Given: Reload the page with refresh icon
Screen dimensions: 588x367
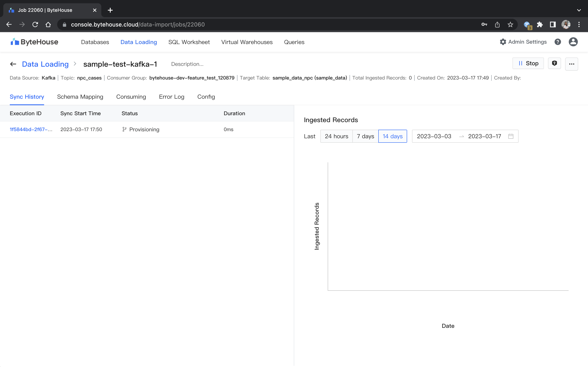Looking at the screenshot, I should pyautogui.click(x=35, y=24).
